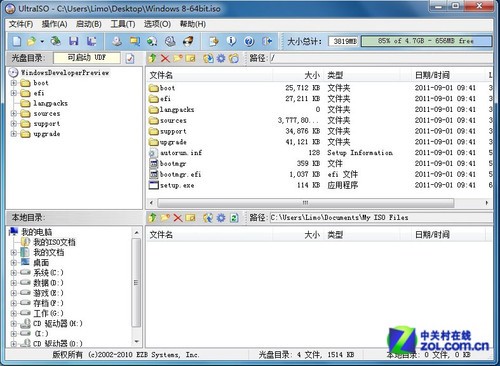The width and height of the screenshot is (500, 366).
Task: Sort disc files by 类型 column header
Action: coord(362,75)
